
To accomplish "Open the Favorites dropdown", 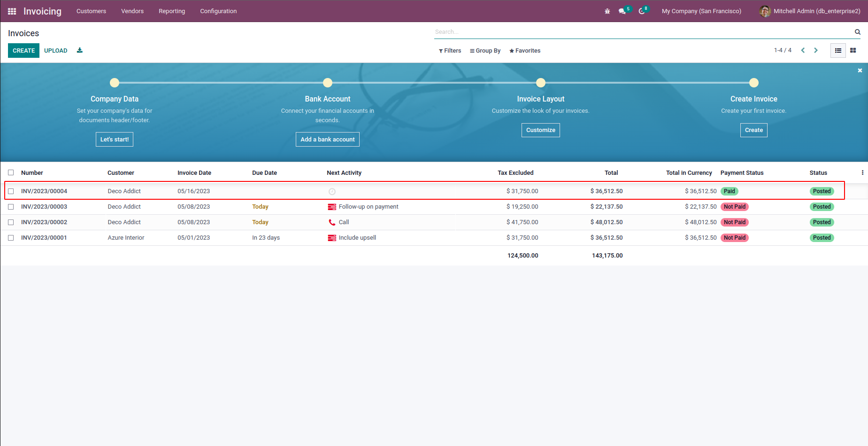I will pos(525,51).
